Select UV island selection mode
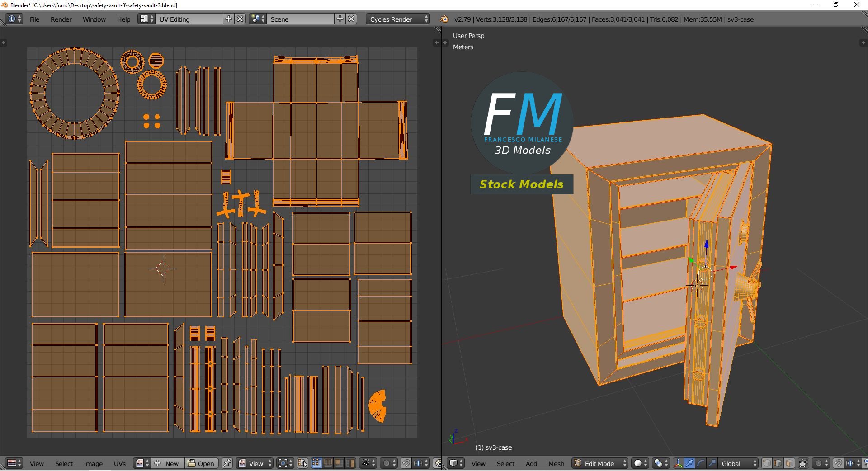Viewport: 868px width, 471px height. click(x=350, y=463)
